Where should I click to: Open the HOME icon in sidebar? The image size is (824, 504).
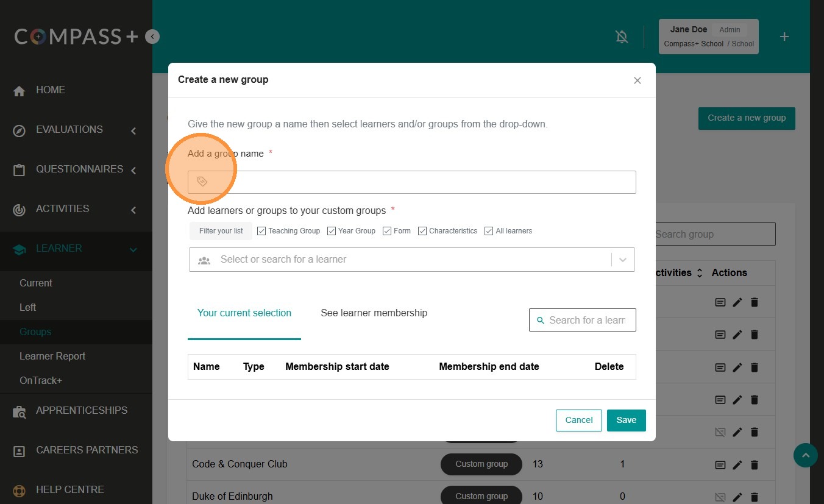(19, 91)
